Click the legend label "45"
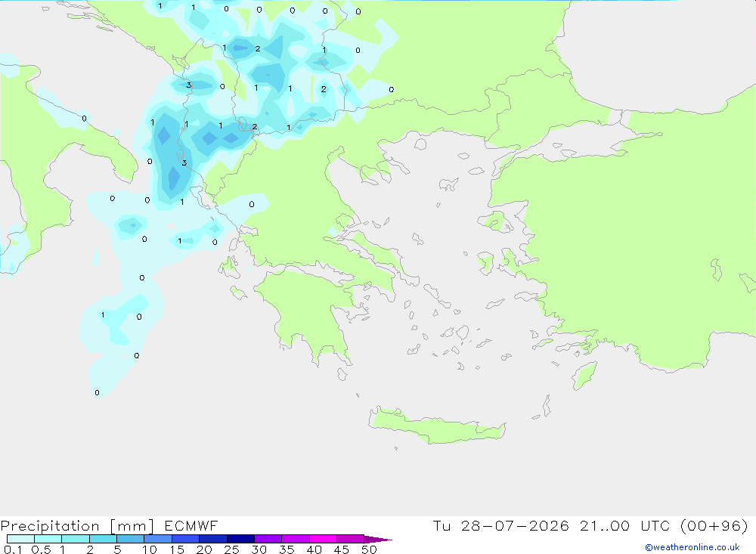Image resolution: width=756 pixels, height=554 pixels. point(342,549)
